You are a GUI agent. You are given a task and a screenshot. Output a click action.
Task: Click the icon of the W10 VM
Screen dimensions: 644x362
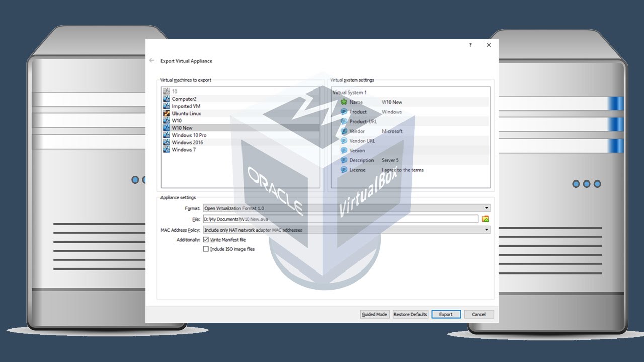167,121
